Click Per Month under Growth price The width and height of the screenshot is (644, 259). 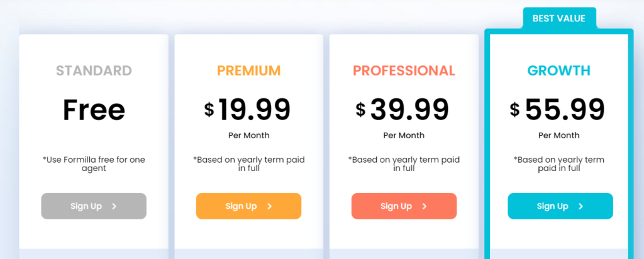pyautogui.click(x=559, y=135)
